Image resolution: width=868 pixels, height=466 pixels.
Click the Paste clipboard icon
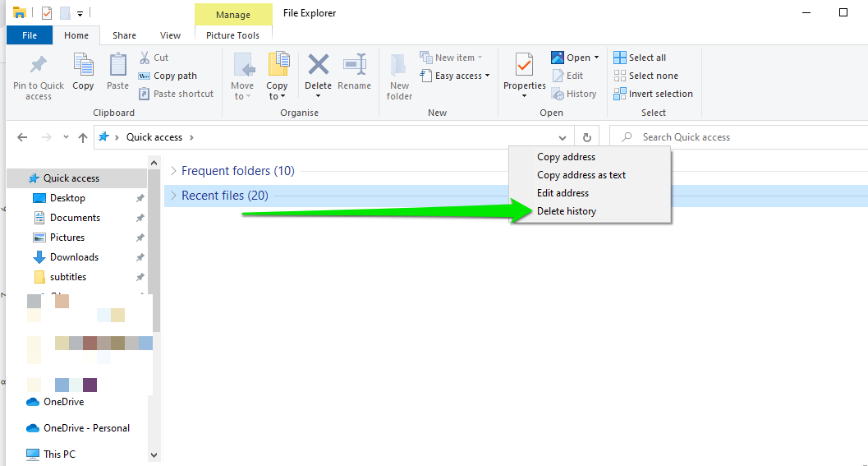point(117,65)
